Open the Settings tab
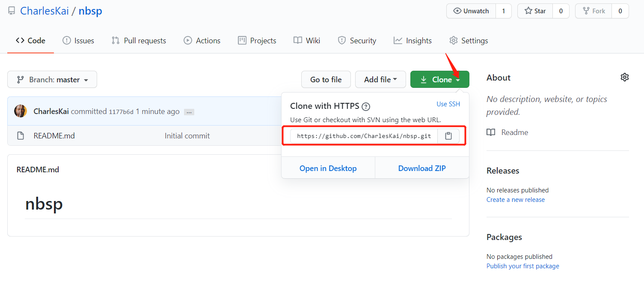Image resolution: width=644 pixels, height=291 pixels. tap(469, 41)
